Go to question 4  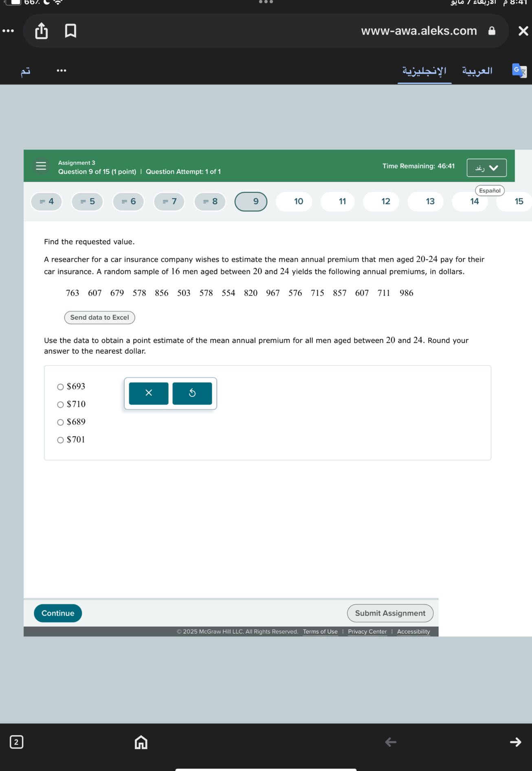click(46, 201)
